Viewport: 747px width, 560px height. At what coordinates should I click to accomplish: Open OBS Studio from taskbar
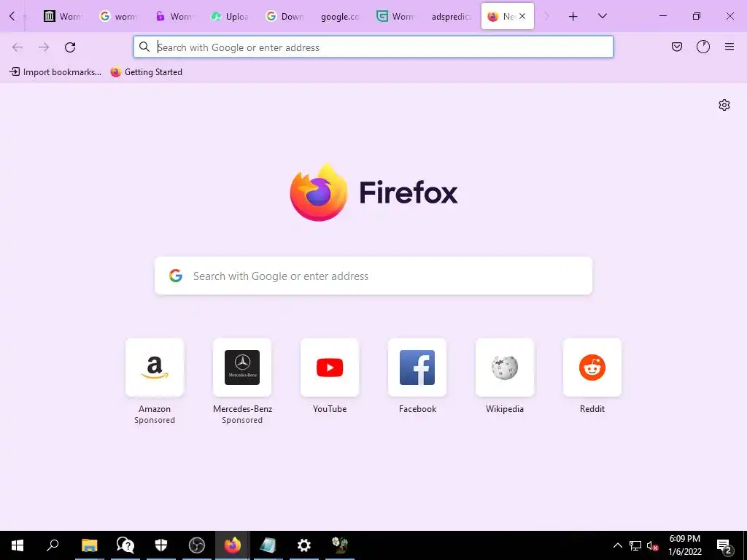coord(197,545)
